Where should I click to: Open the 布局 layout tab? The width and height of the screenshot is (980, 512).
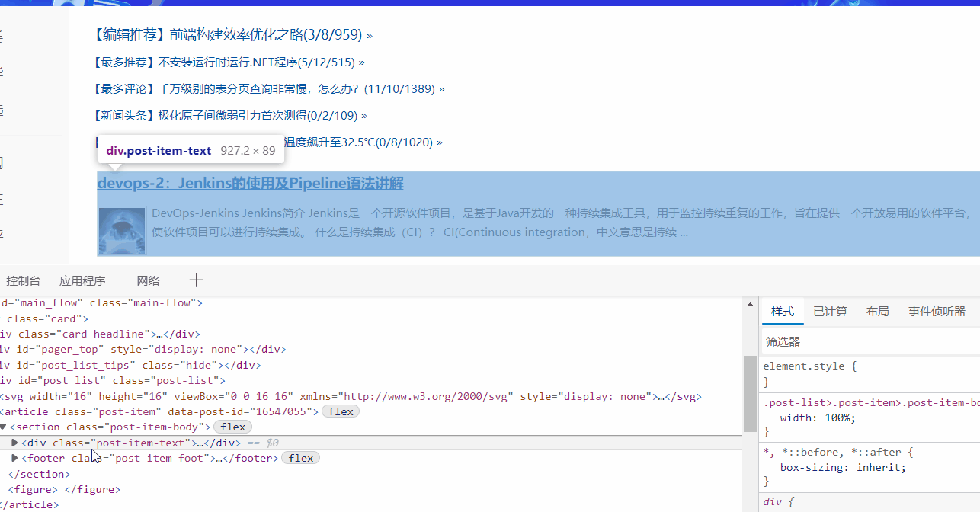pyautogui.click(x=877, y=311)
